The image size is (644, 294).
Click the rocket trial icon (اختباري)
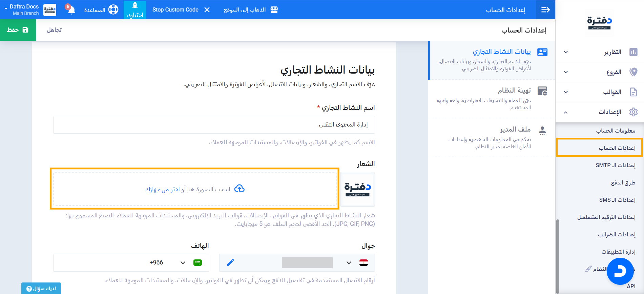(x=135, y=6)
